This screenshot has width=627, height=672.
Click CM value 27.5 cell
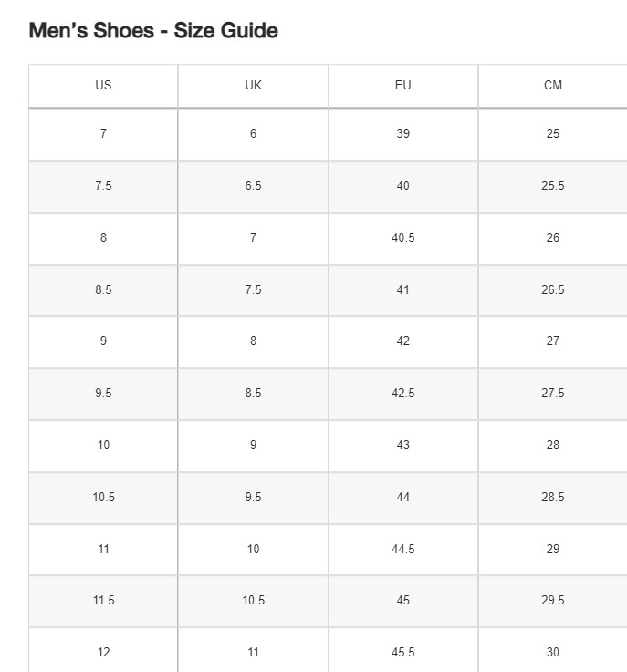[x=552, y=393]
